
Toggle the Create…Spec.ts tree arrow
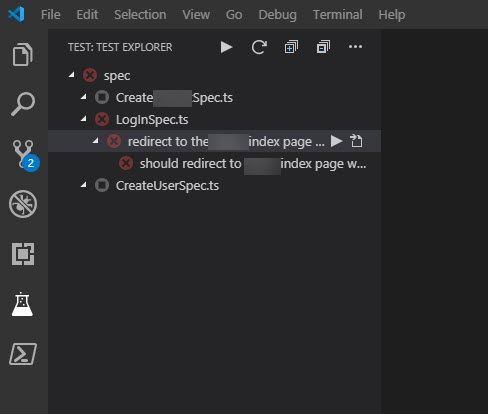point(84,97)
